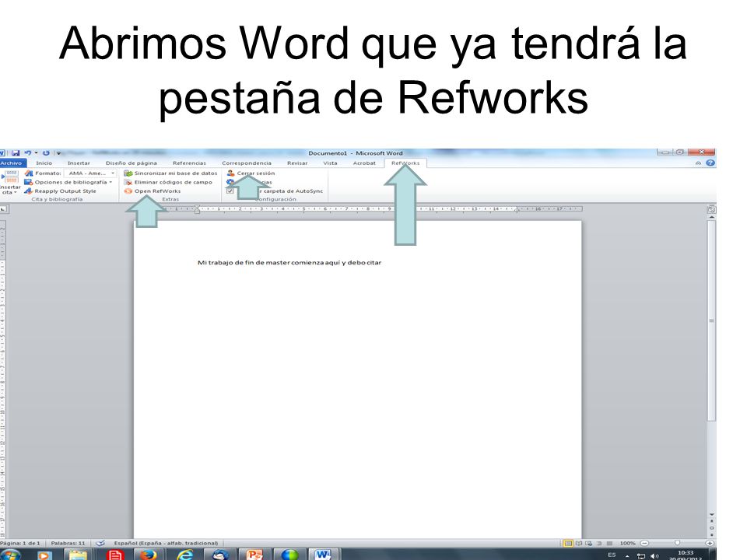Click the Cerrar sesión user icon

point(230,173)
